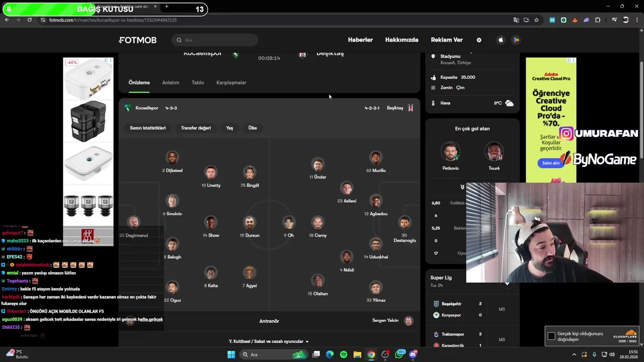
Task: Select player Murillo's avatar
Action: [376, 158]
